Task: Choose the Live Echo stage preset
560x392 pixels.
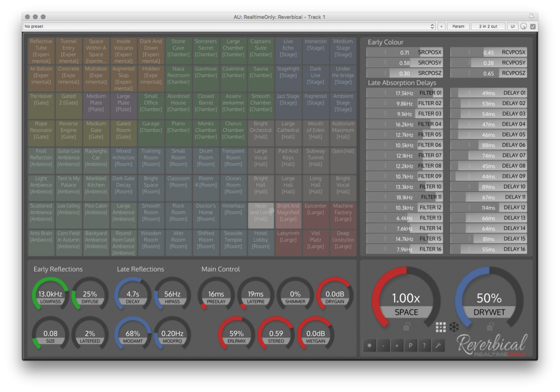Action: 288,51
